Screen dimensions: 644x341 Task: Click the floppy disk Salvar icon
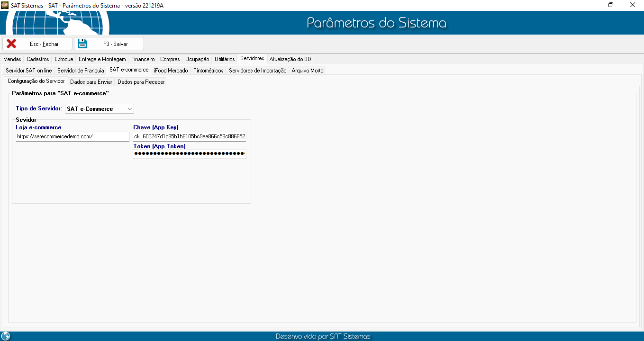pyautogui.click(x=82, y=44)
